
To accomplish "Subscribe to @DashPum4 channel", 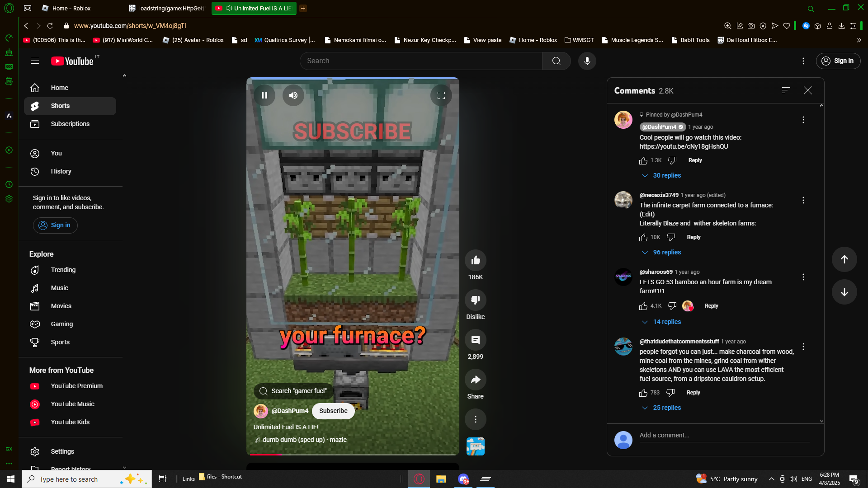I will [333, 411].
